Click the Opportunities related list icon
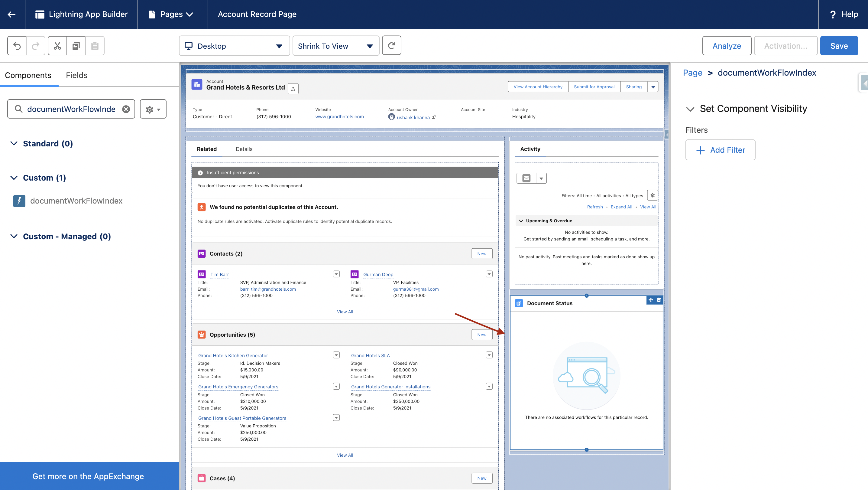 tap(202, 335)
